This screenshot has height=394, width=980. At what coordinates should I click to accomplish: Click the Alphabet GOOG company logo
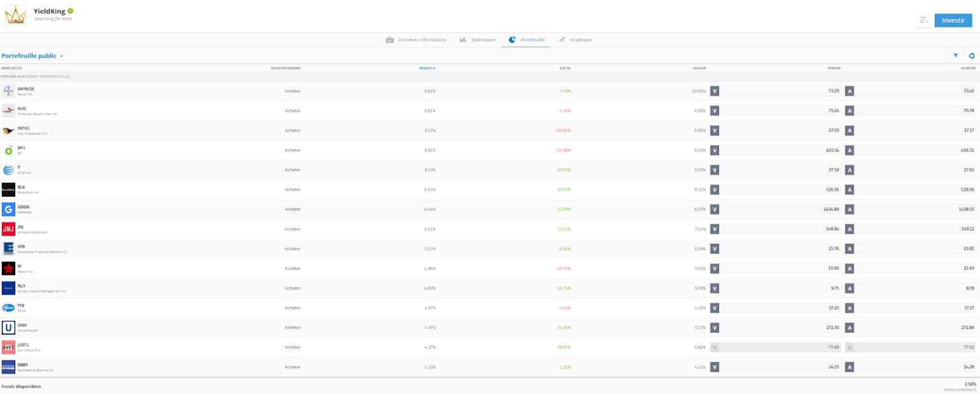(9, 209)
